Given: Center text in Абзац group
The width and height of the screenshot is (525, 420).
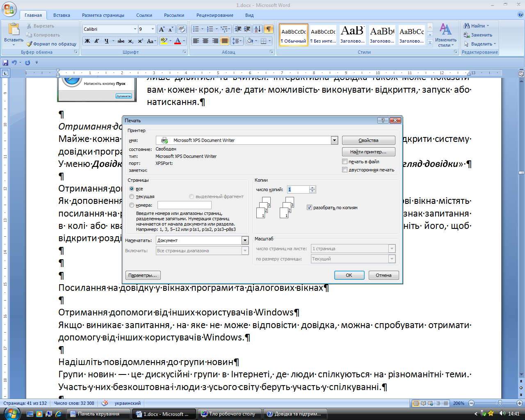Looking at the screenshot, I should tap(205, 41).
